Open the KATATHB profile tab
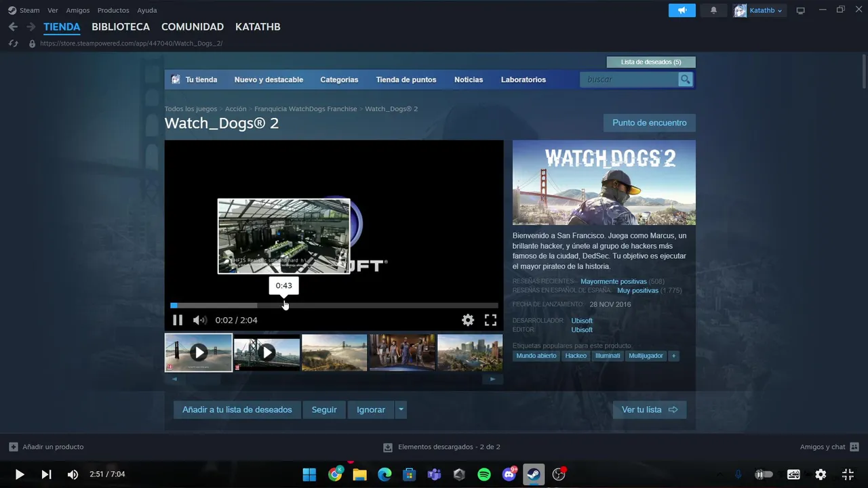Screen dimensions: 868x488 (258, 26)
